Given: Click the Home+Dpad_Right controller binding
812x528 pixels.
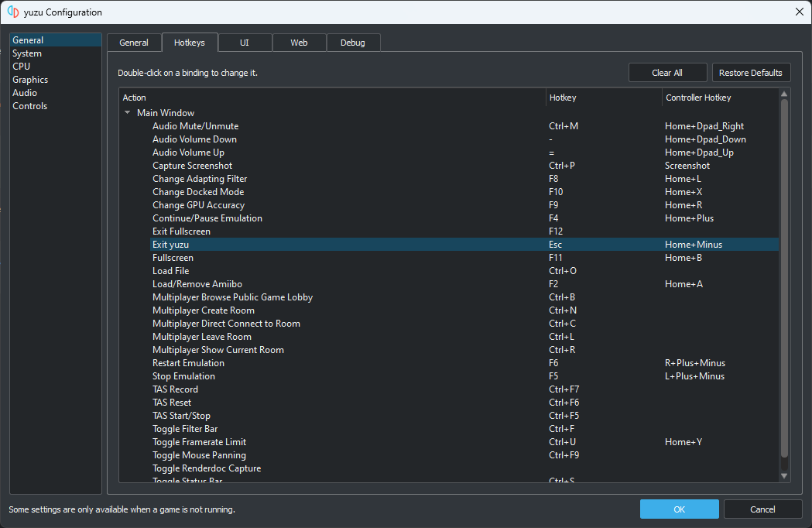Looking at the screenshot, I should [704, 126].
